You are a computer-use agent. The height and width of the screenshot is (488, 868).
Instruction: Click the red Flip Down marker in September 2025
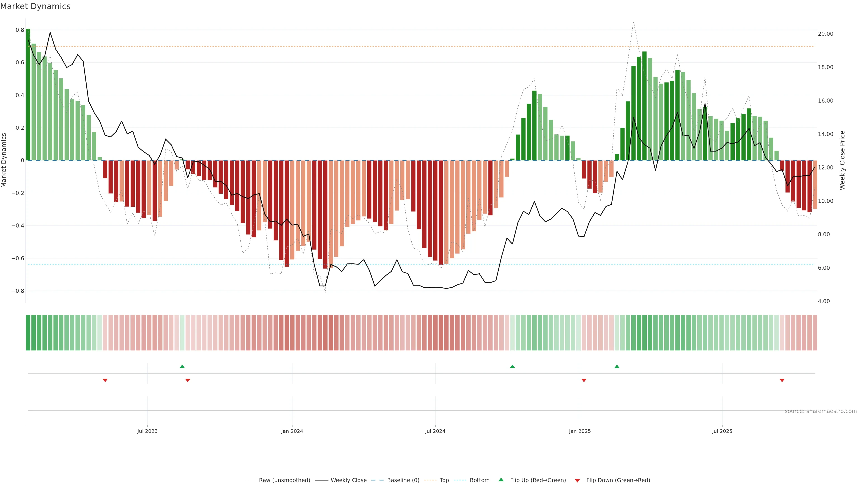782,380
